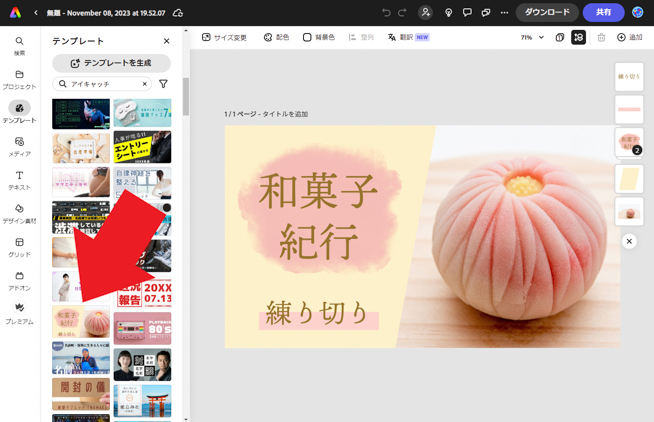This screenshot has width=654, height=422.
Task: Click the ダウンロード download button
Action: coord(547,13)
